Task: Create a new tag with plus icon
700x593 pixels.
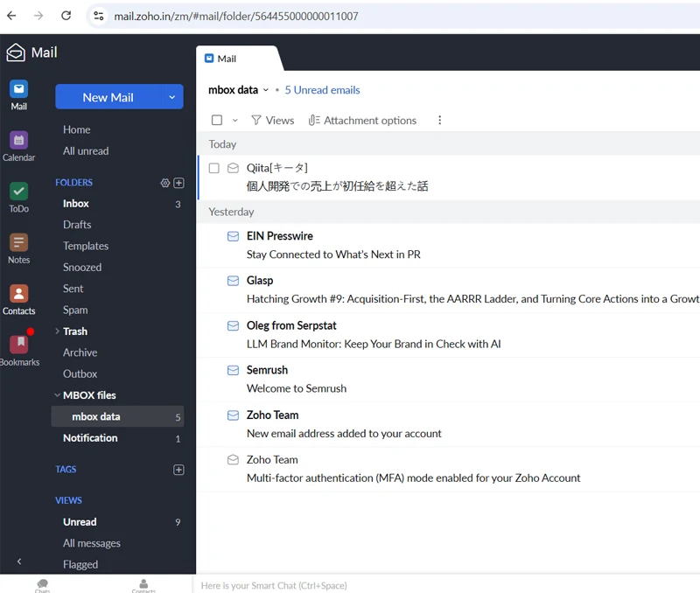Action: pyautogui.click(x=178, y=470)
